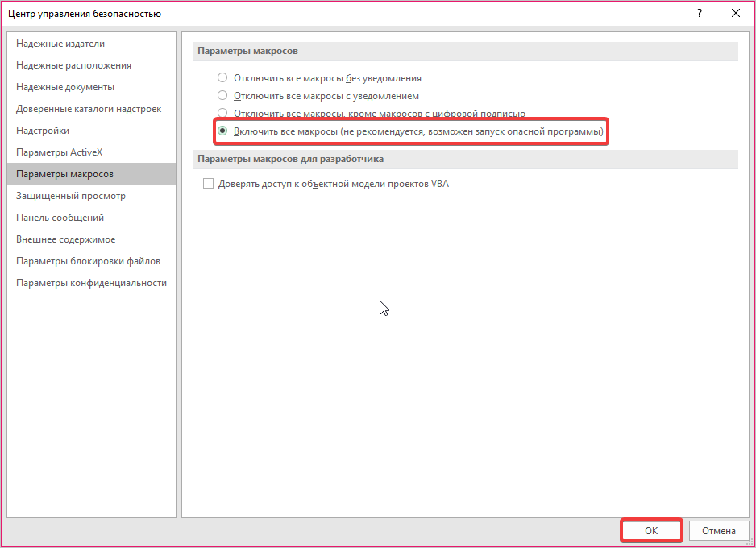756x548 pixels.
Task: Open Параметры конфиденциальности section
Action: pos(91,283)
